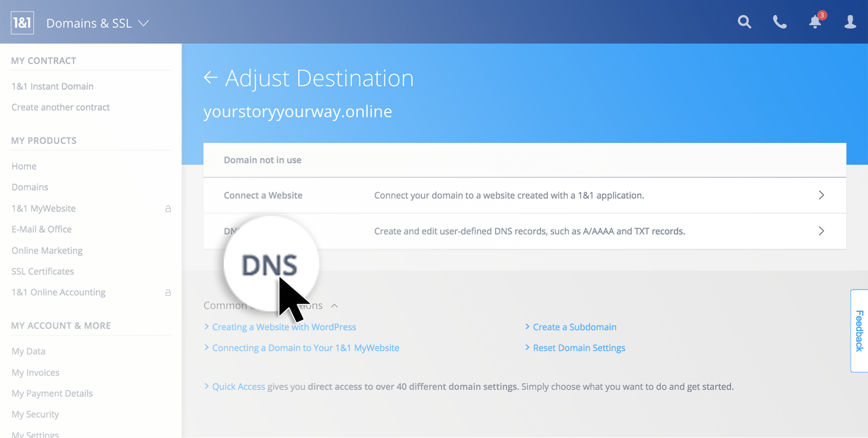Click the Create a Subdomain link
Image resolution: width=868 pixels, height=438 pixels.
574,327
